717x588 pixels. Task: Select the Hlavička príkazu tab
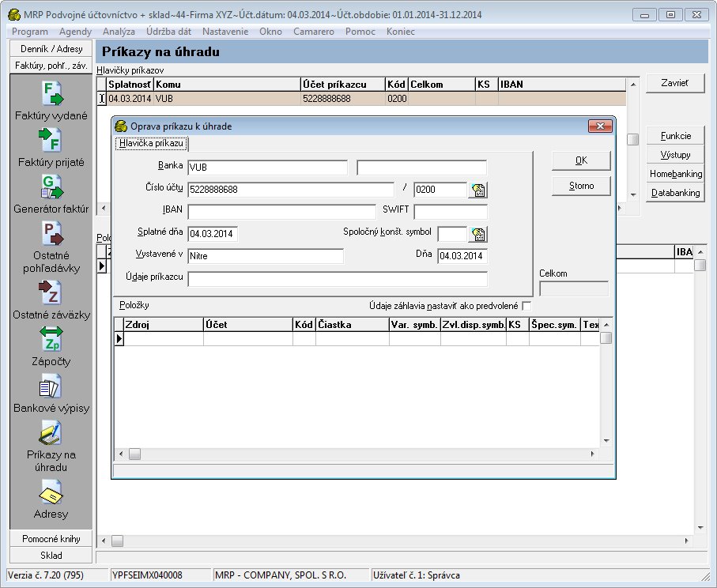click(x=151, y=143)
